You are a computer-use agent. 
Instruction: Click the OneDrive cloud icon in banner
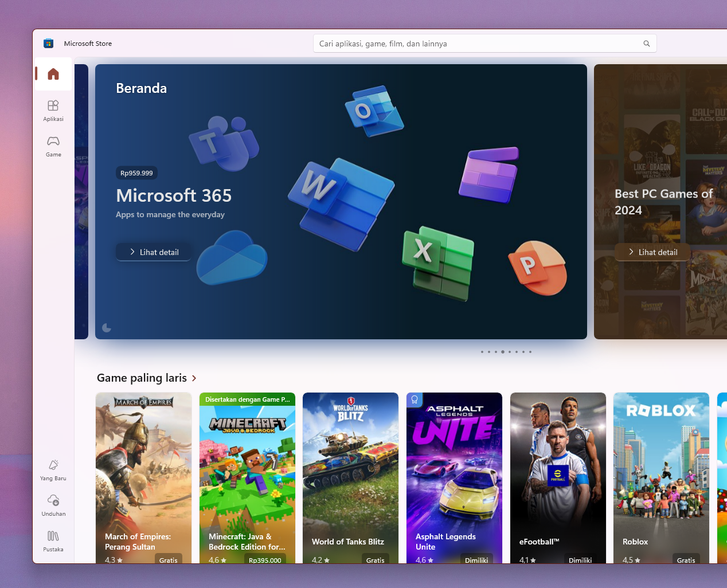tap(232, 258)
